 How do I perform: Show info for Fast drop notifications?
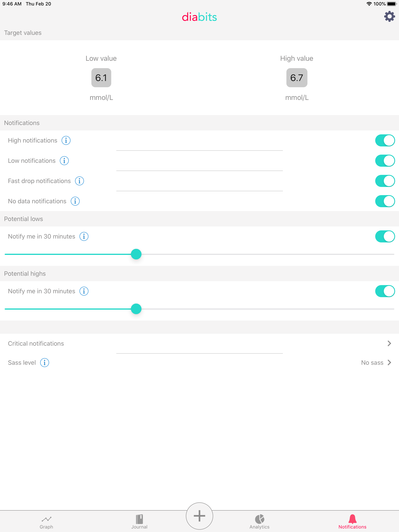pos(79,181)
